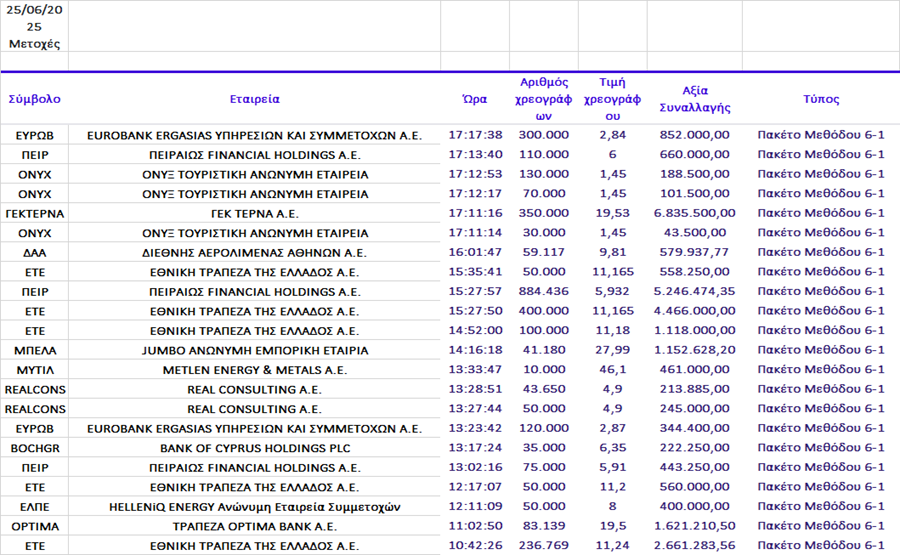900x555 pixels.
Task: Select the BOCHGR symbol cell
Action: pos(34,448)
